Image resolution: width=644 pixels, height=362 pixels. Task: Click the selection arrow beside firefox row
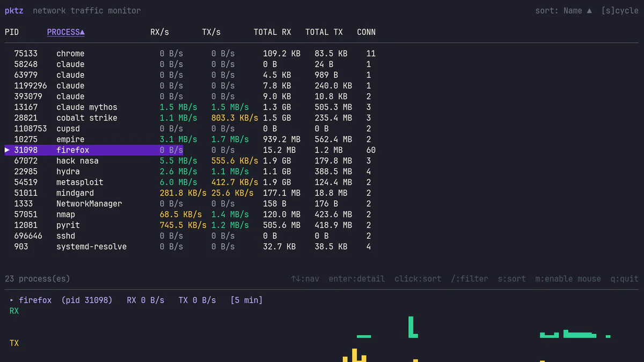tap(7, 150)
